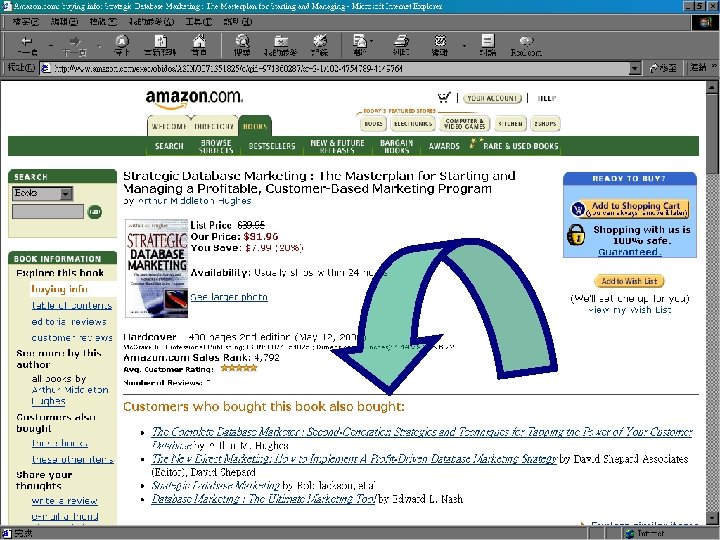
Task: Switch to the Welcome tab on Amazon
Action: tap(169, 126)
